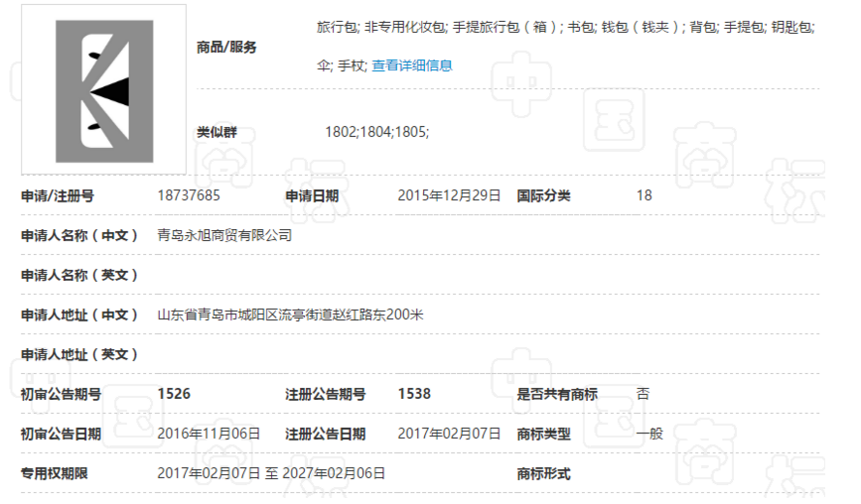Open the 查看详细信息 link
The image size is (861, 504).
pyautogui.click(x=412, y=65)
